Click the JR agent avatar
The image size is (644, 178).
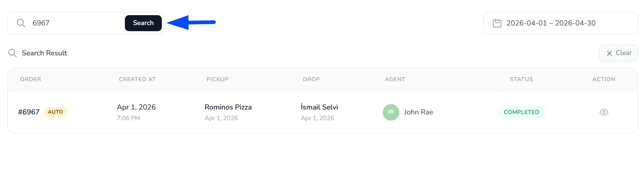391,112
